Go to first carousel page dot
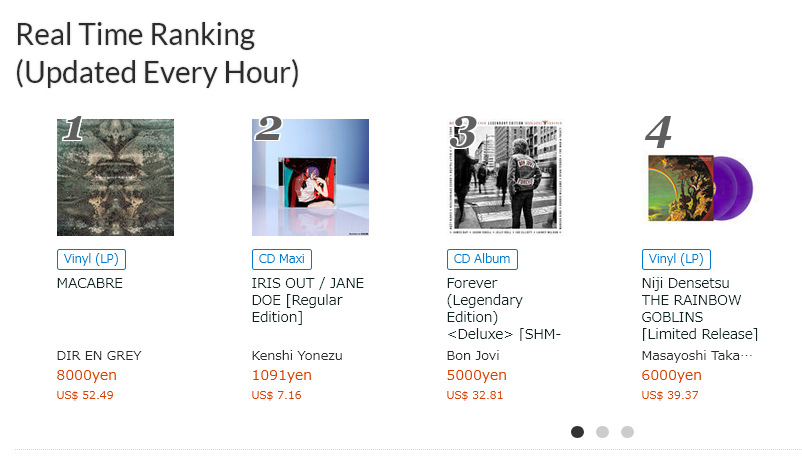This screenshot has width=802, height=466. pos(577,432)
